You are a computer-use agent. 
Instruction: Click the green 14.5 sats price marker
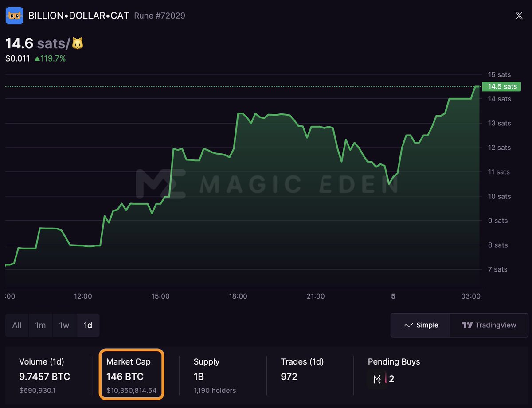tap(502, 86)
